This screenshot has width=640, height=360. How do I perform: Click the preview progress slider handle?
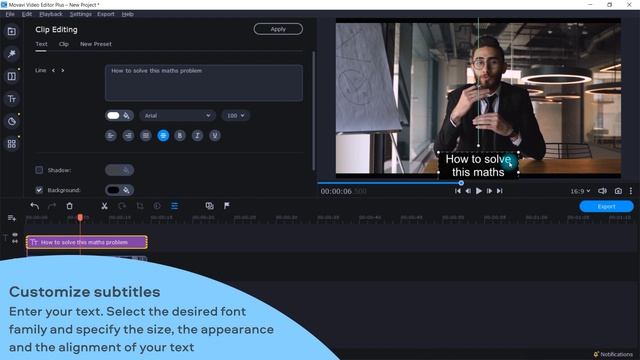(x=461, y=183)
